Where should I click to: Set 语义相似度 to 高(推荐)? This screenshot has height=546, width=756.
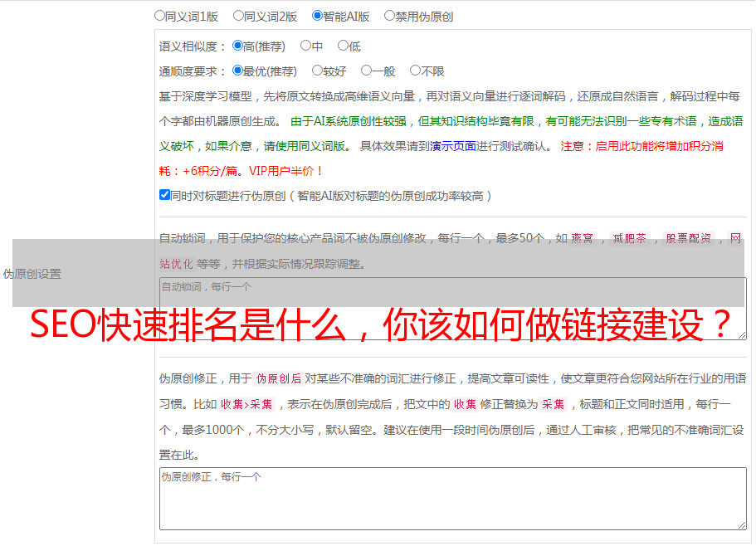click(237, 46)
